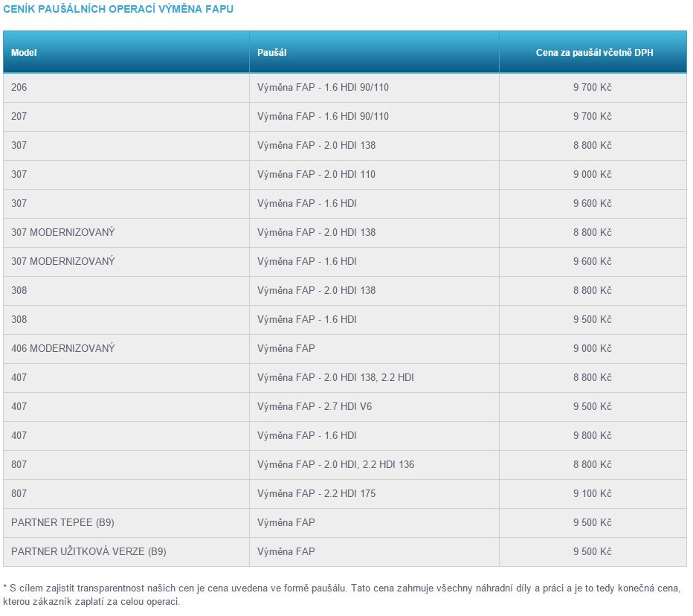The image size is (693, 616).
Task: Click the '9 500 Kč' price in the PARTNER TEPEE row
Action: coord(592,523)
